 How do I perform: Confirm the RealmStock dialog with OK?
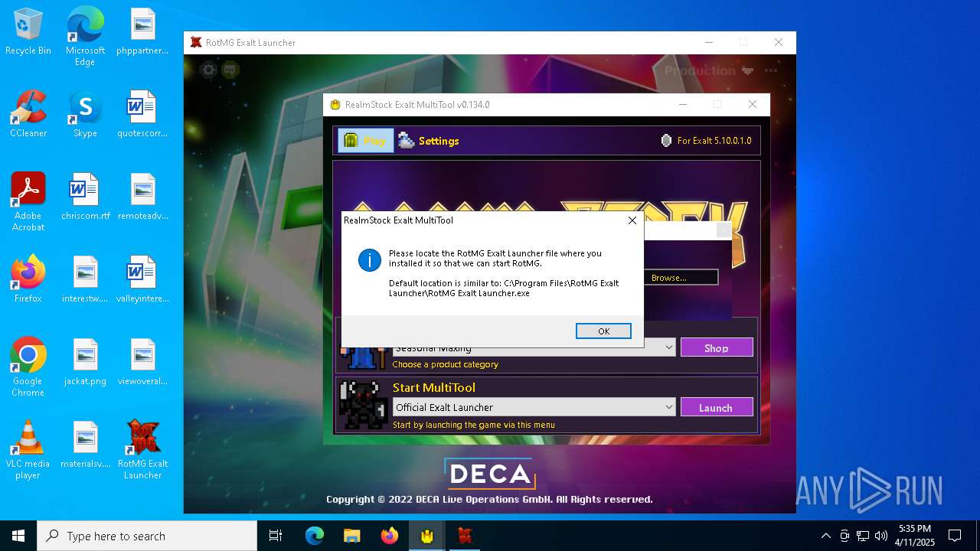[x=603, y=331]
